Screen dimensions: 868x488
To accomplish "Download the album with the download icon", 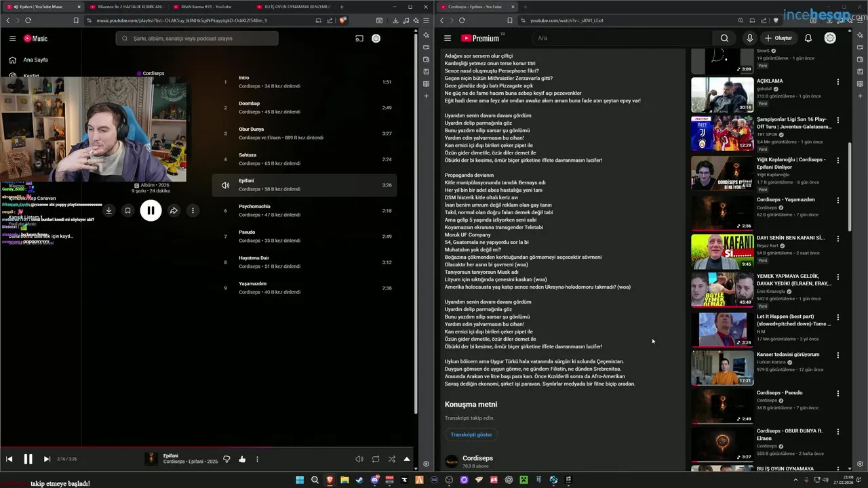I will 108,211.
